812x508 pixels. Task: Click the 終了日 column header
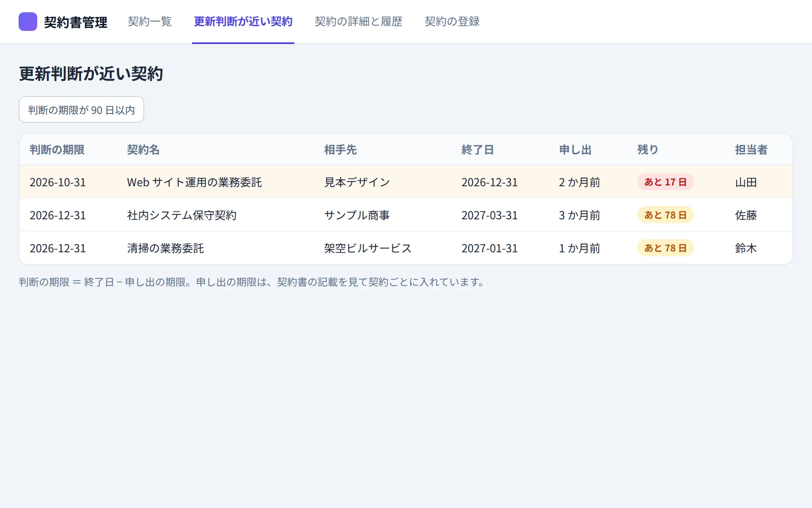click(x=478, y=150)
